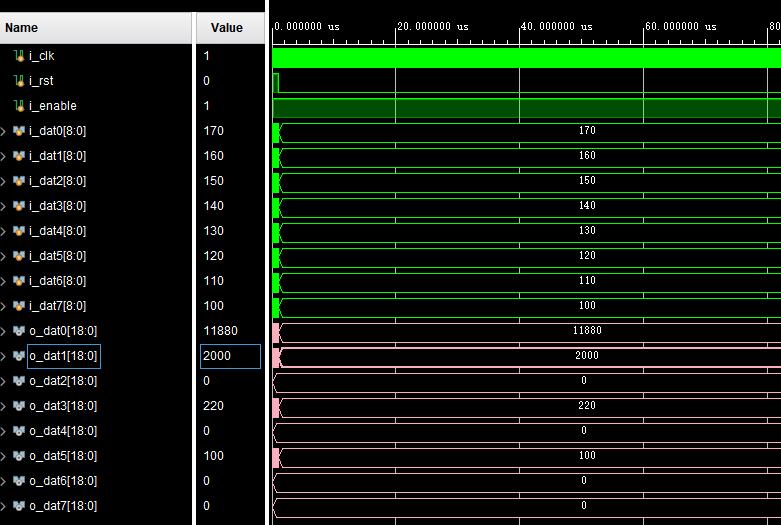Click the i_dat1[8:0] bus icon
Screen dimensions: 781x525
click(19, 156)
